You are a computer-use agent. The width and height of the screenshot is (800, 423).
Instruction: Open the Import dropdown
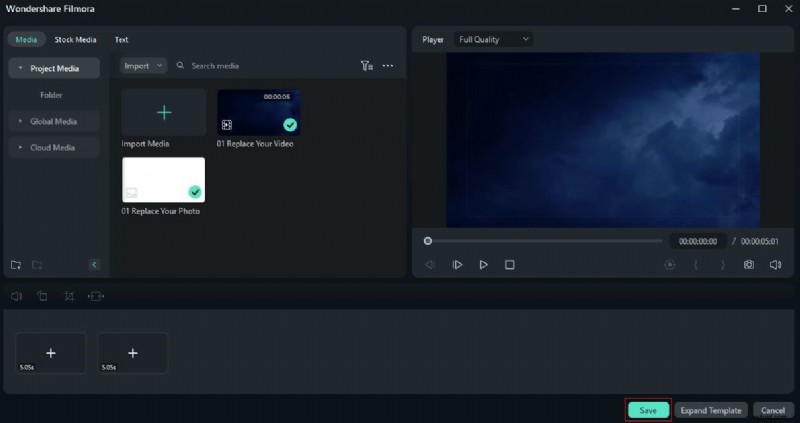click(143, 66)
